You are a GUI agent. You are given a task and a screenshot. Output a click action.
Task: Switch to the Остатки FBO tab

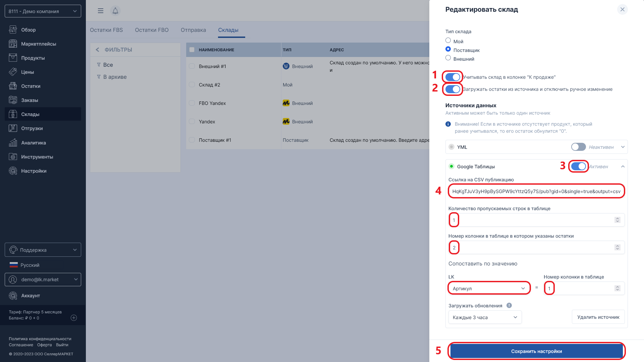pos(152,30)
